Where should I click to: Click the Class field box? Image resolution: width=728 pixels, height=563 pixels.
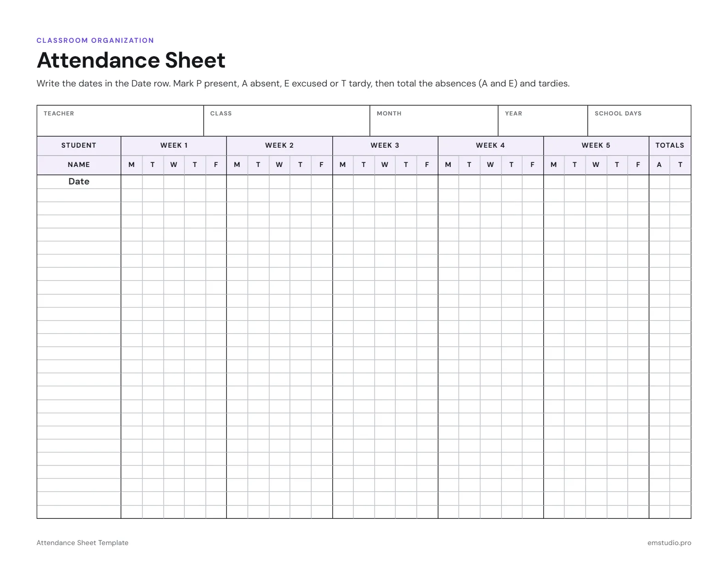[x=287, y=121]
